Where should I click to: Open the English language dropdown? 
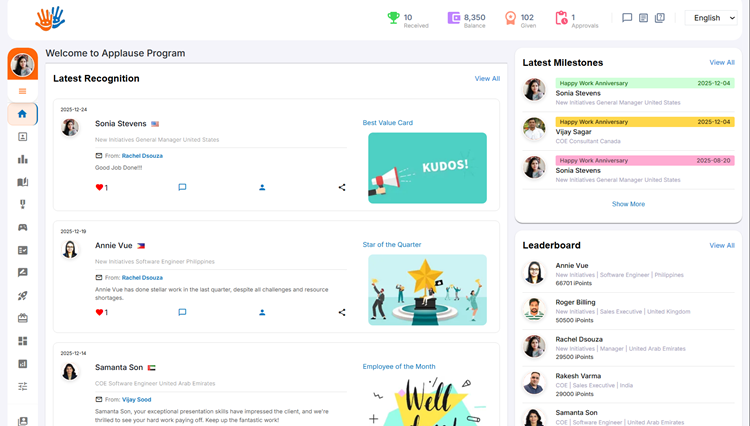714,18
